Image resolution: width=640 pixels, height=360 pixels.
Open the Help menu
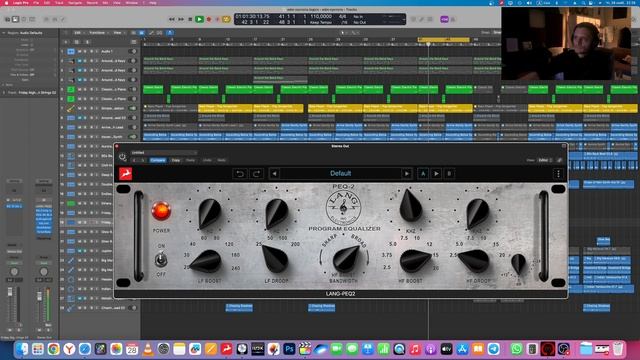(x=153, y=2)
